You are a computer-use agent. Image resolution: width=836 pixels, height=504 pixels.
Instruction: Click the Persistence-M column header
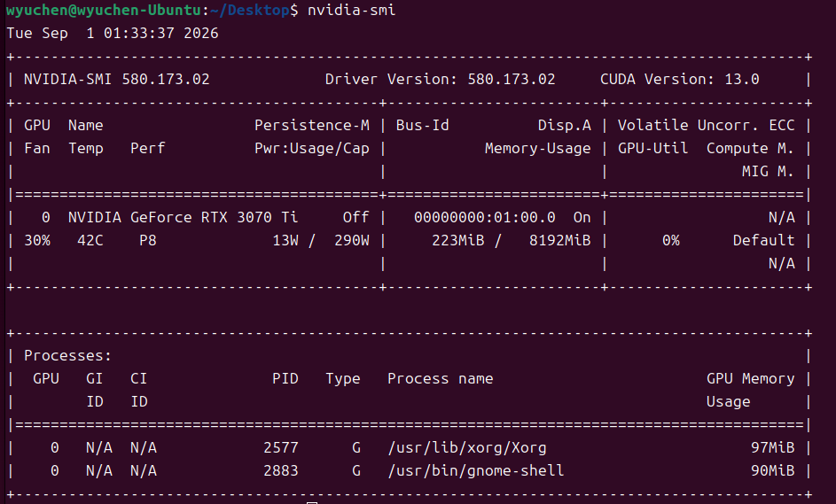(312, 125)
